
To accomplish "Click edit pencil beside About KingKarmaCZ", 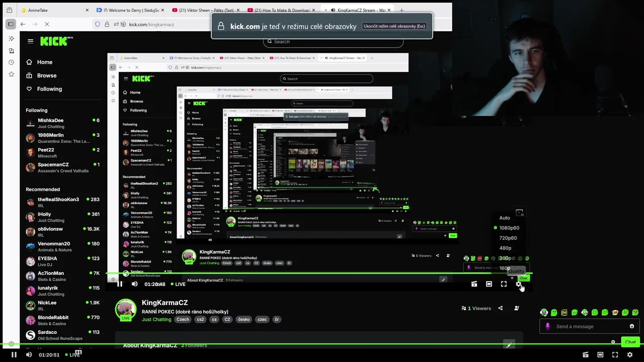I will 509,345.
